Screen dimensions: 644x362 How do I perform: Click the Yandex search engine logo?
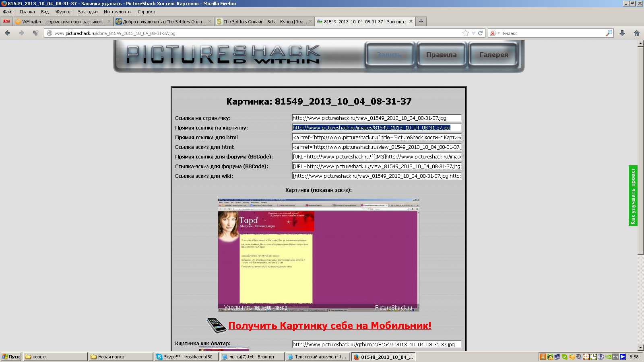493,33
